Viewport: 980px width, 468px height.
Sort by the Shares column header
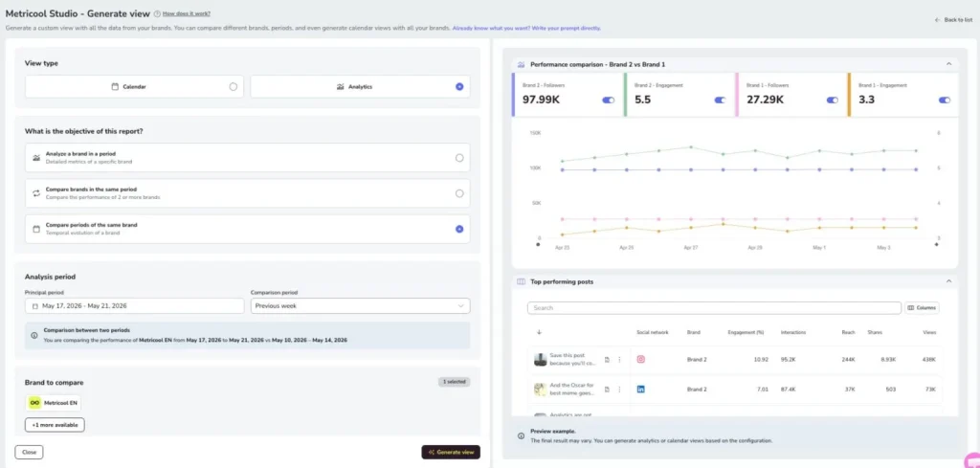(875, 332)
